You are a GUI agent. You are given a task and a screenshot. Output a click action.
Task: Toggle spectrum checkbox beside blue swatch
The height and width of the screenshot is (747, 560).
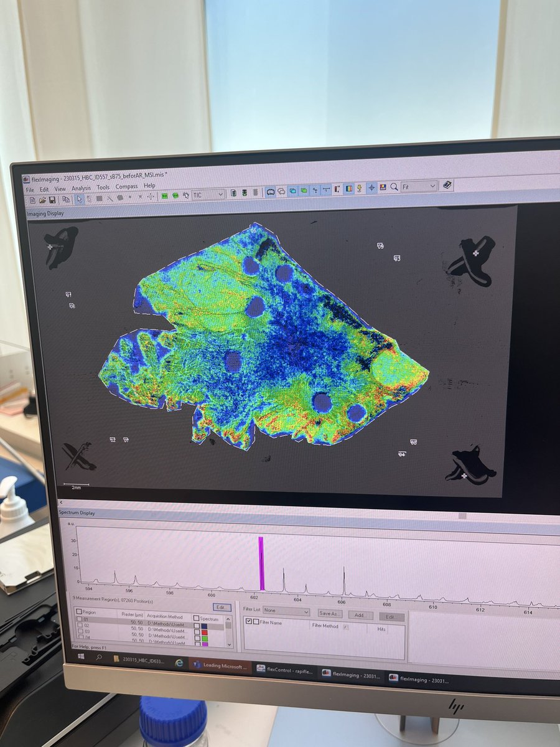pyautogui.click(x=197, y=626)
